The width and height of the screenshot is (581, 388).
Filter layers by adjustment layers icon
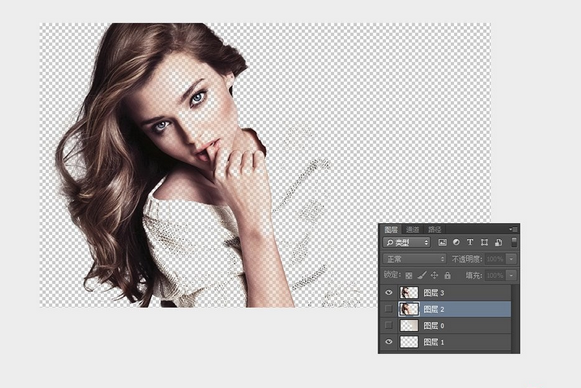pos(456,242)
